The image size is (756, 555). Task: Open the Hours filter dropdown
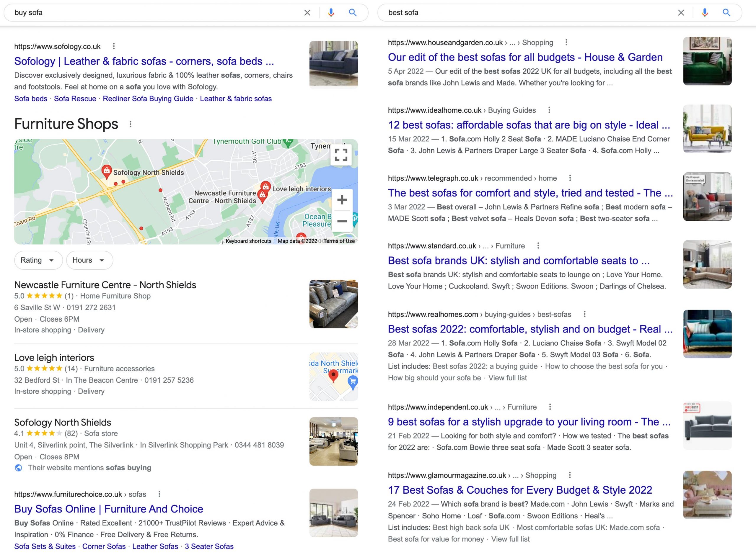point(89,260)
